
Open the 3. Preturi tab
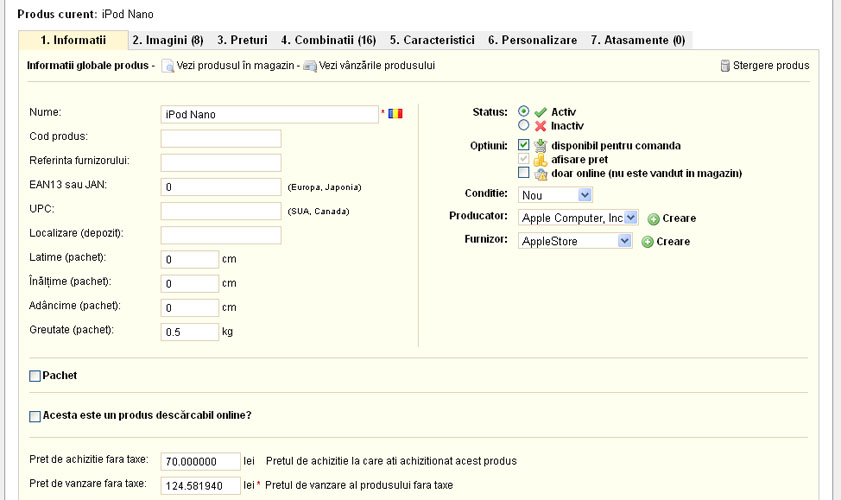[x=242, y=40]
